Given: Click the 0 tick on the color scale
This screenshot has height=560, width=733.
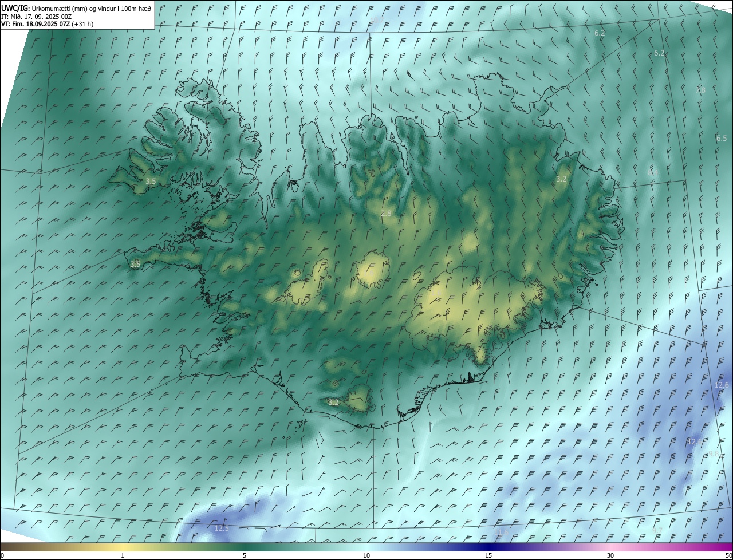Looking at the screenshot, I should pyautogui.click(x=2, y=555).
